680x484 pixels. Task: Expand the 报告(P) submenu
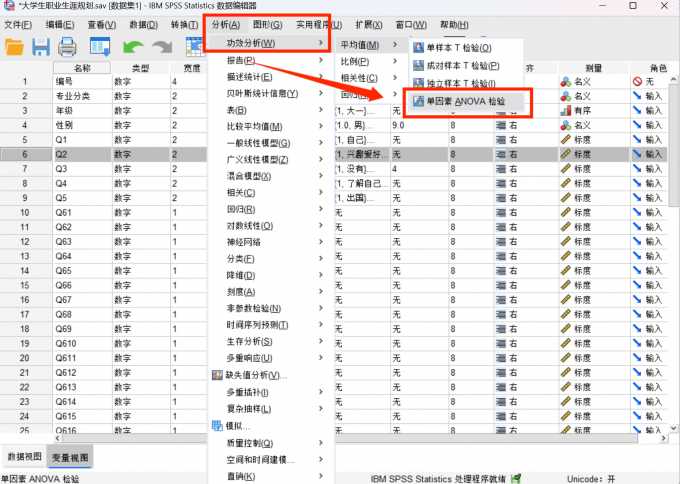pos(272,60)
